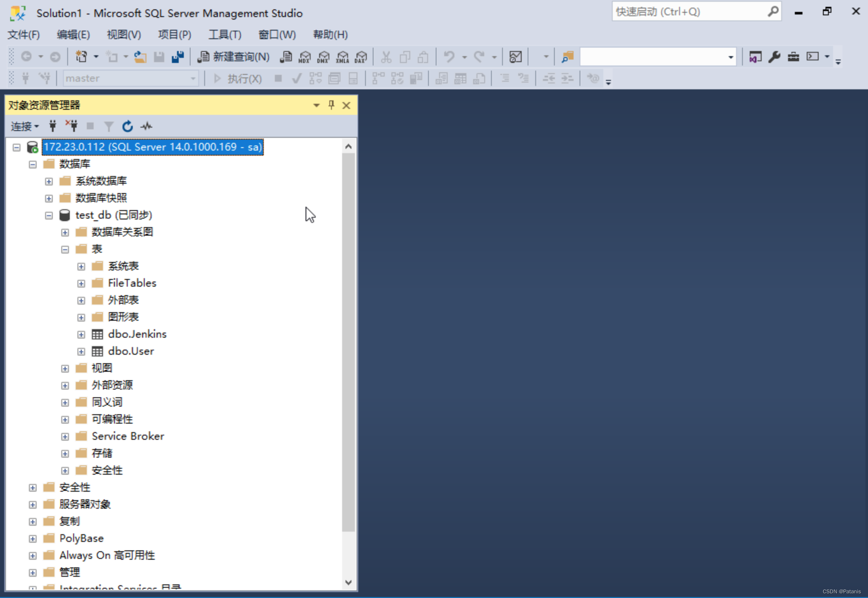This screenshot has width=868, height=598.
Task: Expand the 系统数据库 folder
Action: 49,182
